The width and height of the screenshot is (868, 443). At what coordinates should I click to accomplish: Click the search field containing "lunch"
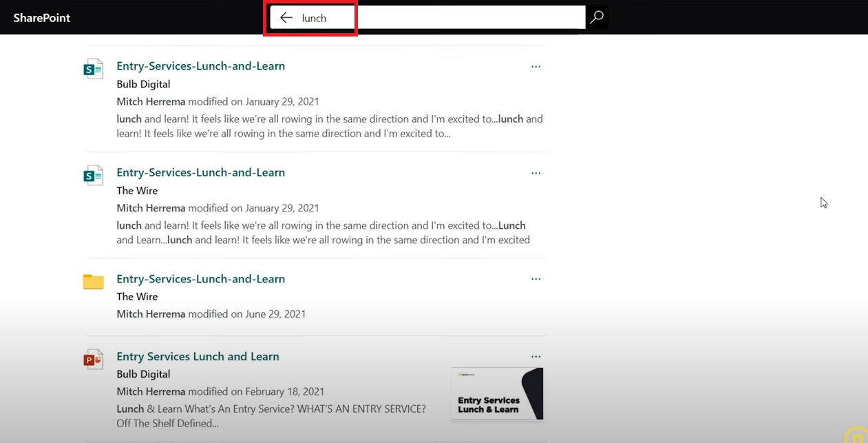pos(427,17)
